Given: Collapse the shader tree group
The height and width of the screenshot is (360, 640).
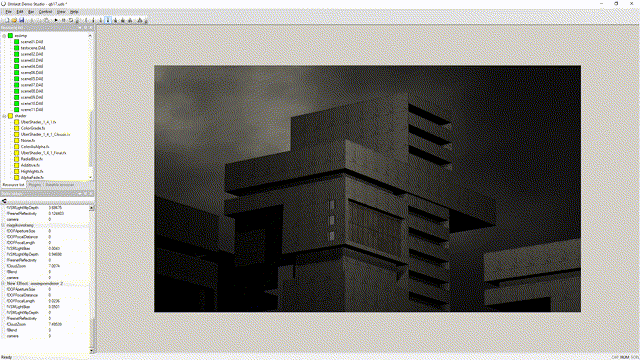Looking at the screenshot, I should (4, 116).
